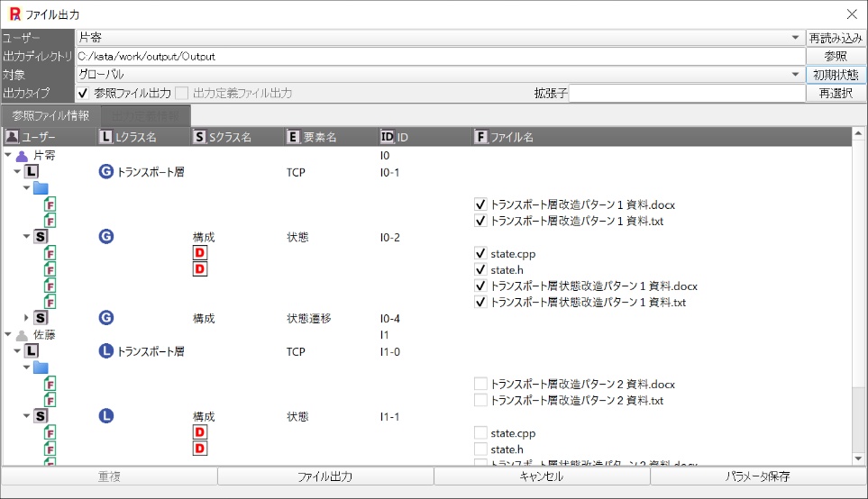868x499 pixels.
Task: Click the 再読み込み reload button
Action: point(836,38)
